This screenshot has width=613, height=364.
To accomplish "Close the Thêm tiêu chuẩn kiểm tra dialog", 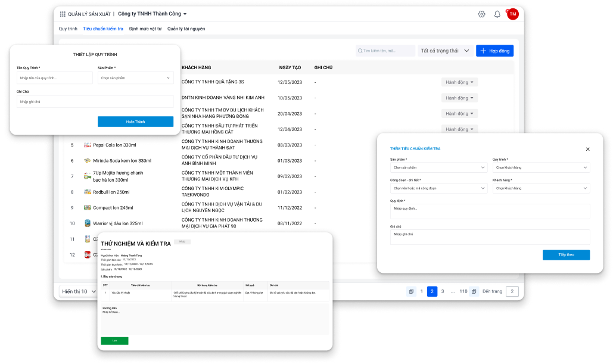I will pyautogui.click(x=587, y=149).
